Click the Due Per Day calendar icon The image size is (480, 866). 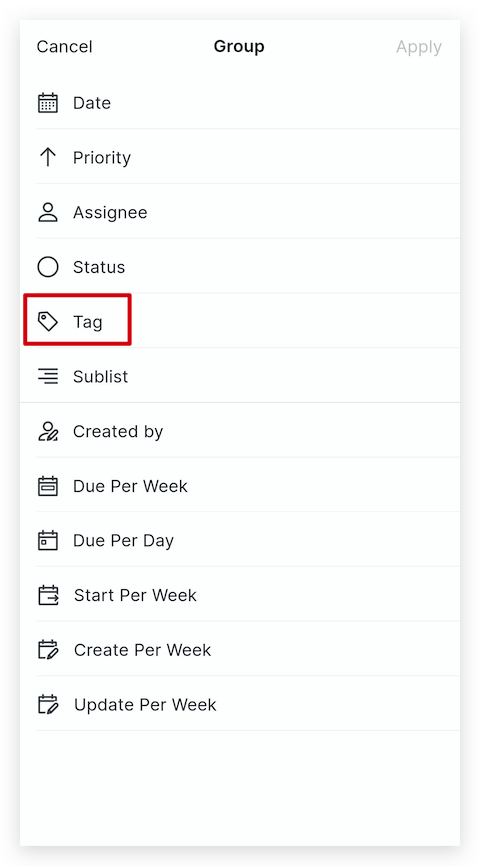click(x=48, y=540)
